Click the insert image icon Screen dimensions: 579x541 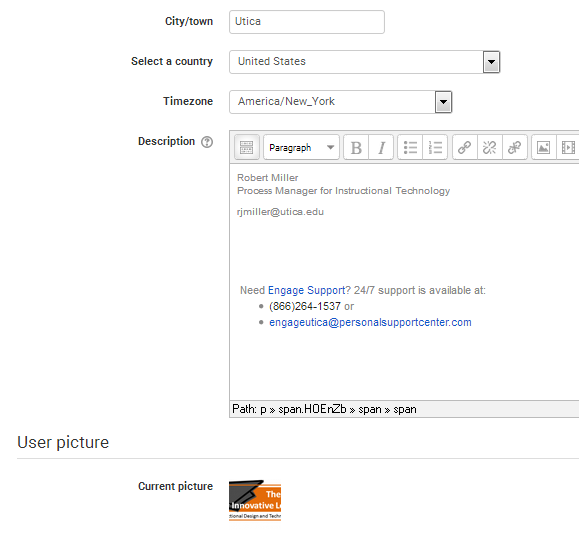544,147
